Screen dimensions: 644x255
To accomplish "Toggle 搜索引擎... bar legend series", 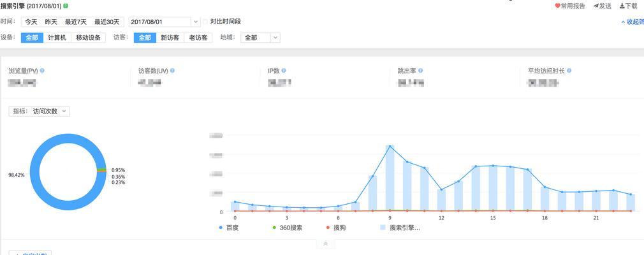I will 400,228.
